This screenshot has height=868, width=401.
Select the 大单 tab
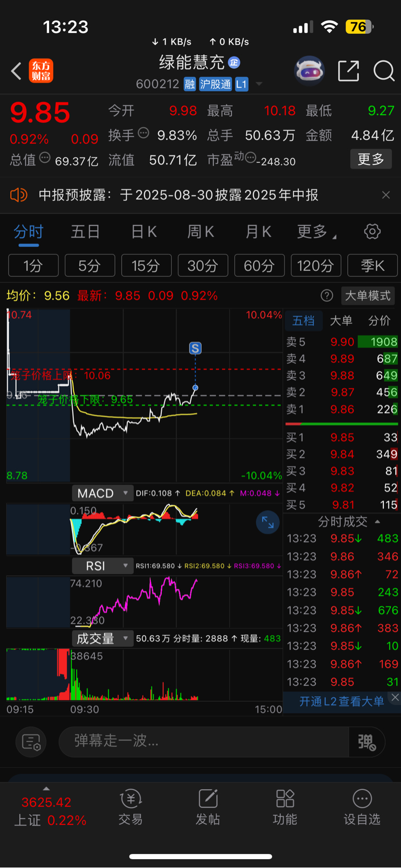click(x=341, y=320)
